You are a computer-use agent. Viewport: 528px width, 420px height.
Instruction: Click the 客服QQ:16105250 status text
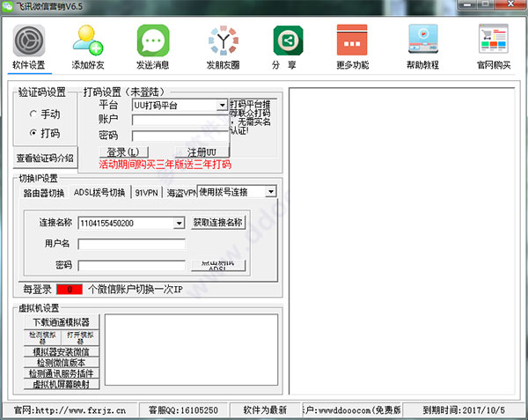point(184,410)
